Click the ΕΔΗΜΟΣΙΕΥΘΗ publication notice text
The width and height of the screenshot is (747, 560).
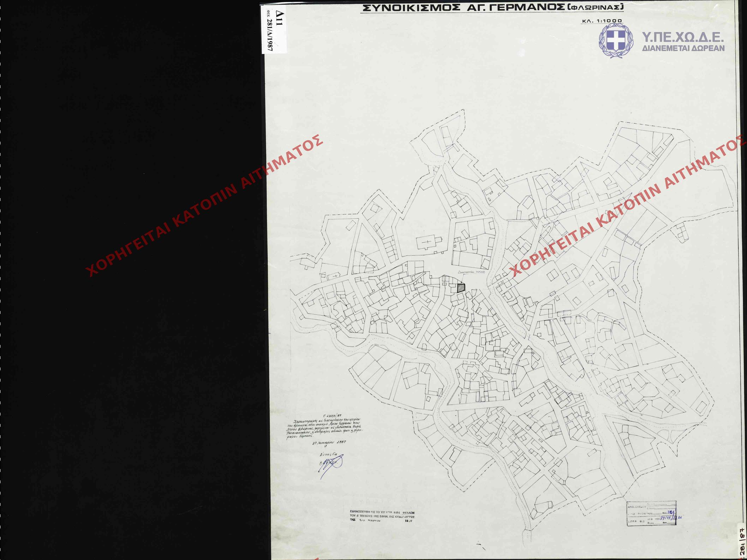pyautogui.click(x=382, y=516)
